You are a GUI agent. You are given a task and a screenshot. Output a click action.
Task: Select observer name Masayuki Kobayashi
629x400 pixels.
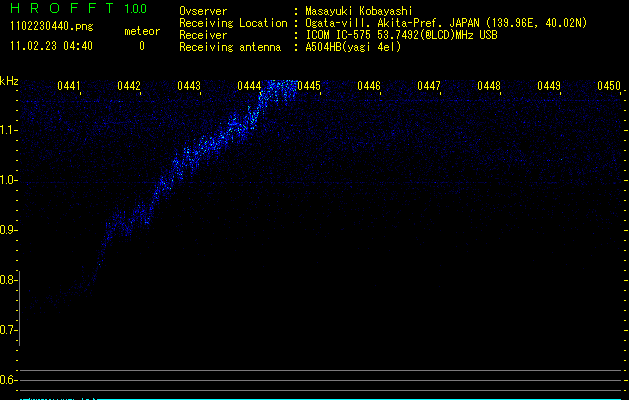coord(359,11)
